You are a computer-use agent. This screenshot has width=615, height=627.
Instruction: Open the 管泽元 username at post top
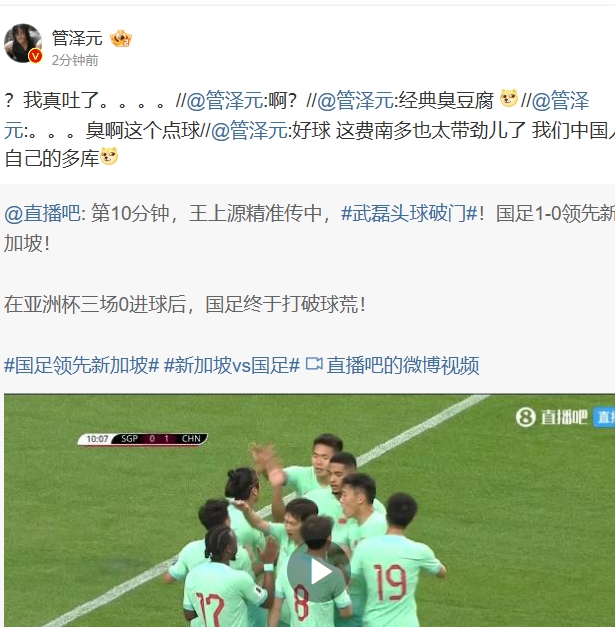77,38
